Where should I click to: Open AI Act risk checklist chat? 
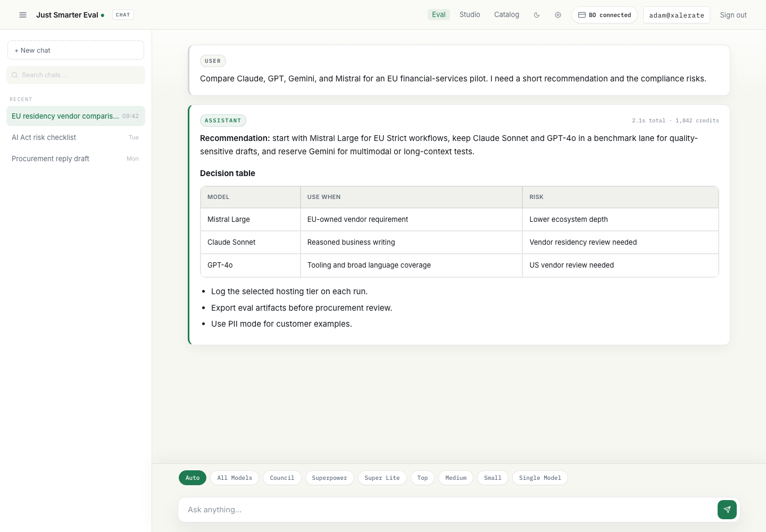(76, 137)
